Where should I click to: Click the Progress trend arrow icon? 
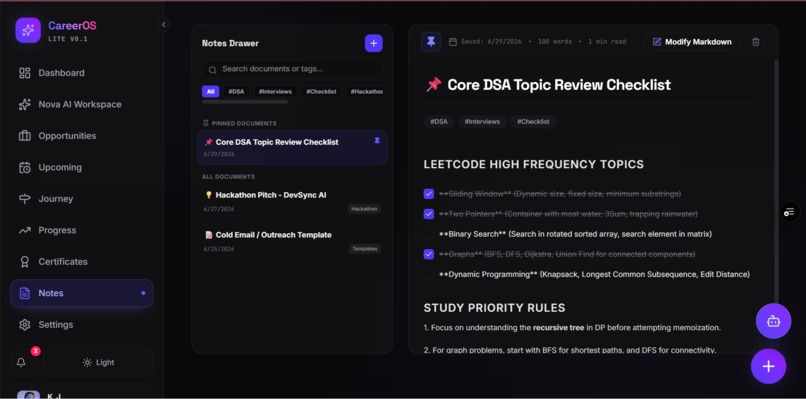point(25,230)
